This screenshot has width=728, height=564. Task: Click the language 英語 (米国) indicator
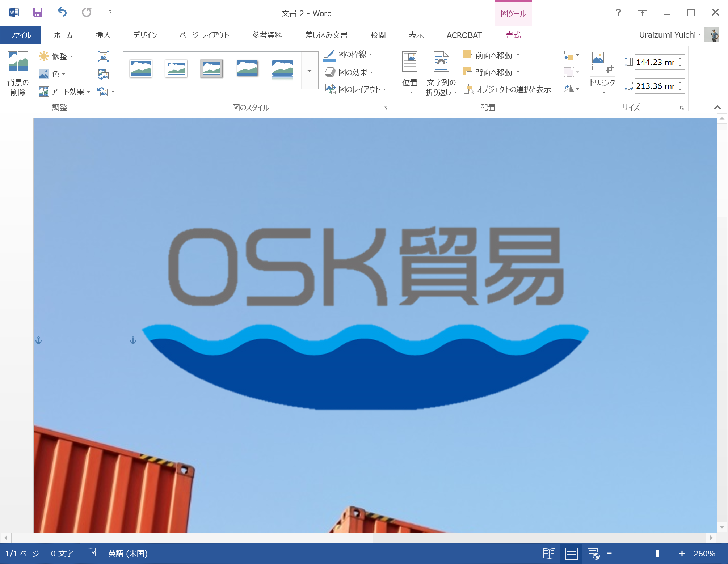127,554
